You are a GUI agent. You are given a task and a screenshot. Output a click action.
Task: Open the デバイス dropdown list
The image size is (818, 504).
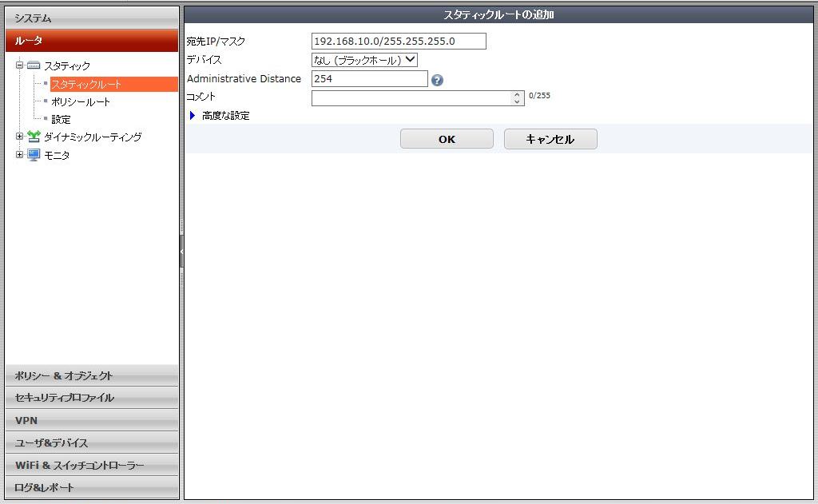click(364, 60)
